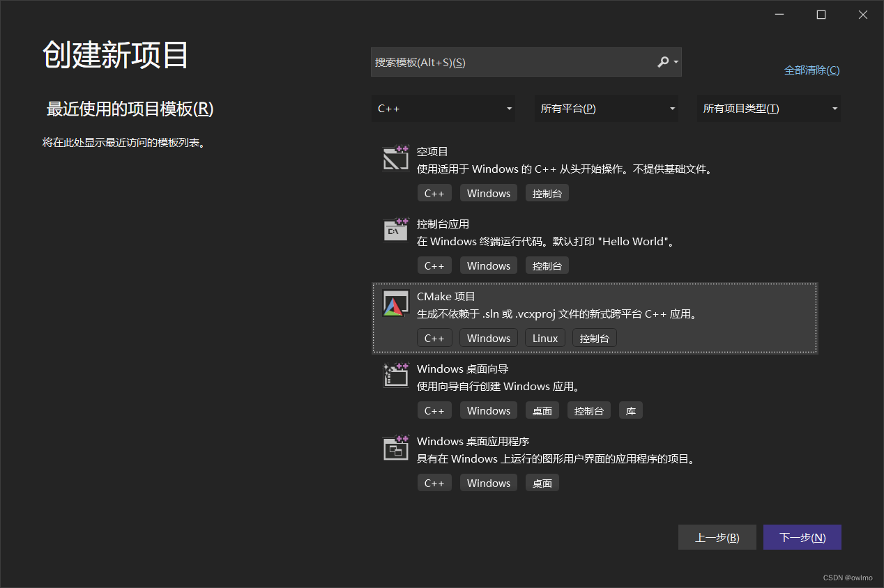
Task: Click the 库 tag under Windows 桌面向导
Action: pos(630,410)
